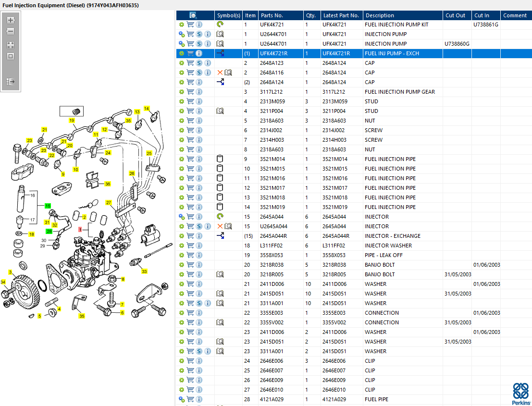Click Cut Out value U738860G

tap(457, 44)
